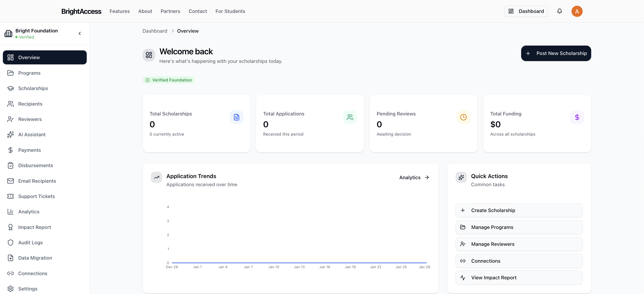Click the dollar icon on Total Funding card

click(577, 117)
